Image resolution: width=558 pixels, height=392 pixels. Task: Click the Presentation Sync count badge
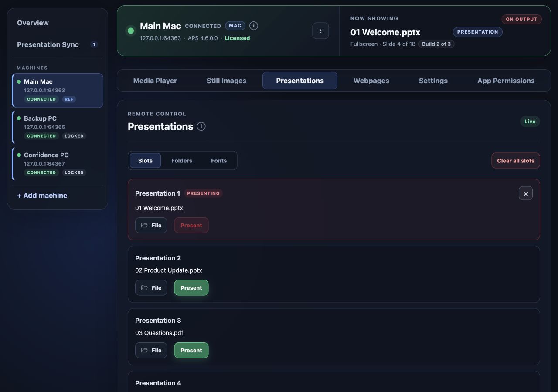[94, 44]
